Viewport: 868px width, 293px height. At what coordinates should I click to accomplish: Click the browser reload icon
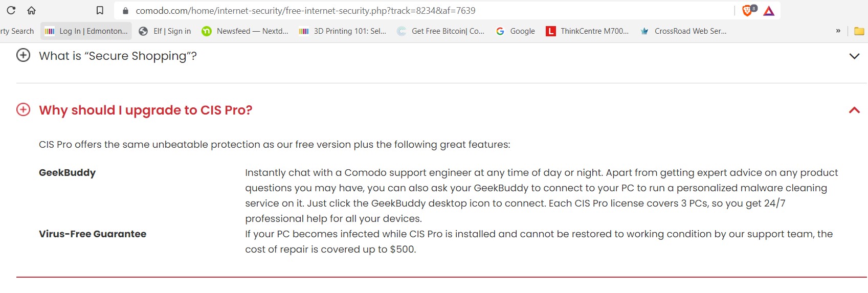tap(11, 10)
